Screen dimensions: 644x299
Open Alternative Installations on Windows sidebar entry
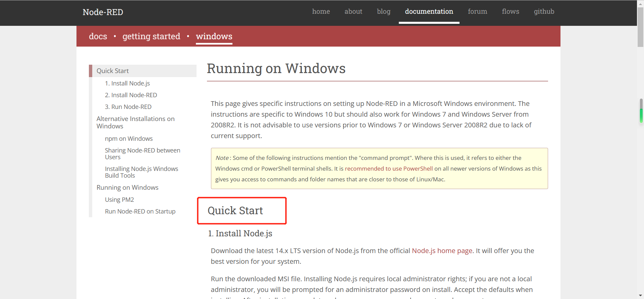[x=136, y=122]
